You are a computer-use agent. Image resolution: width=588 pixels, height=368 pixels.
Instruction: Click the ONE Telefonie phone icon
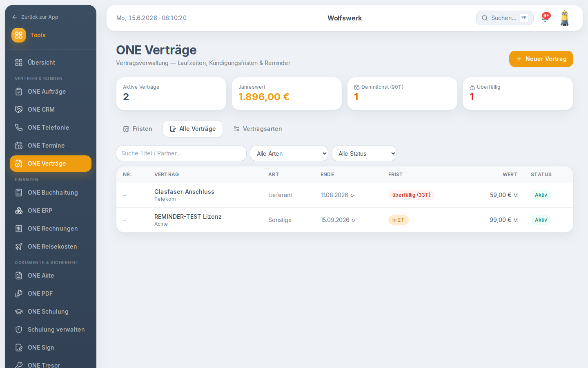(19, 128)
